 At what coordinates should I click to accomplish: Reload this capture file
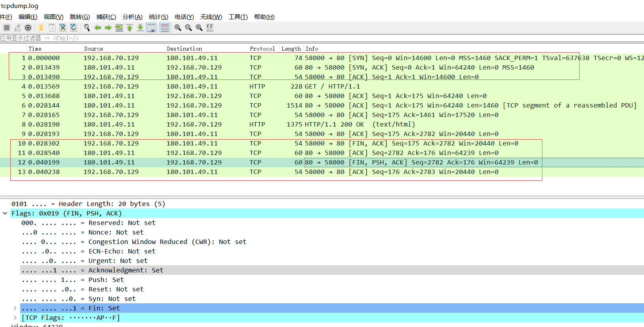click(74, 28)
